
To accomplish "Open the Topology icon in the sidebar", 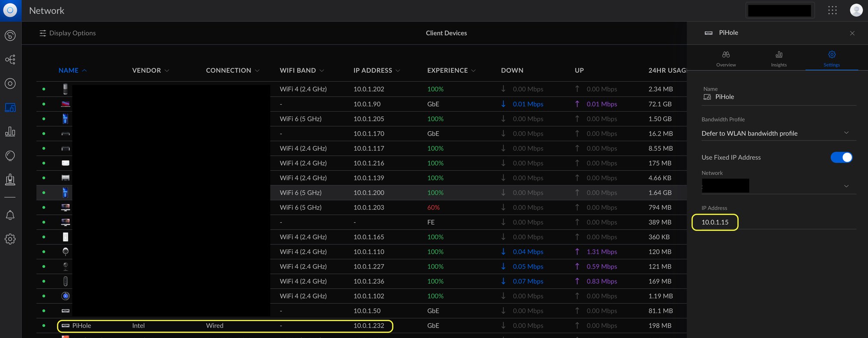I will 10,60.
